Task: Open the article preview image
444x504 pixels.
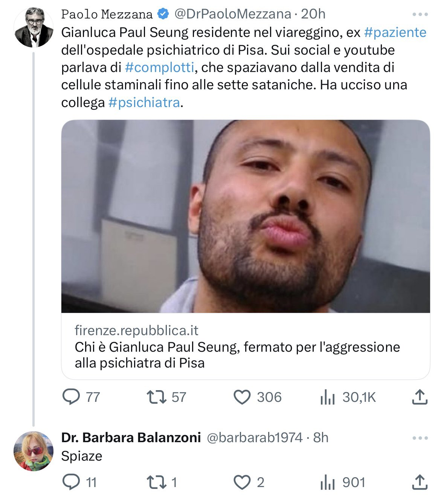Action: click(246, 216)
